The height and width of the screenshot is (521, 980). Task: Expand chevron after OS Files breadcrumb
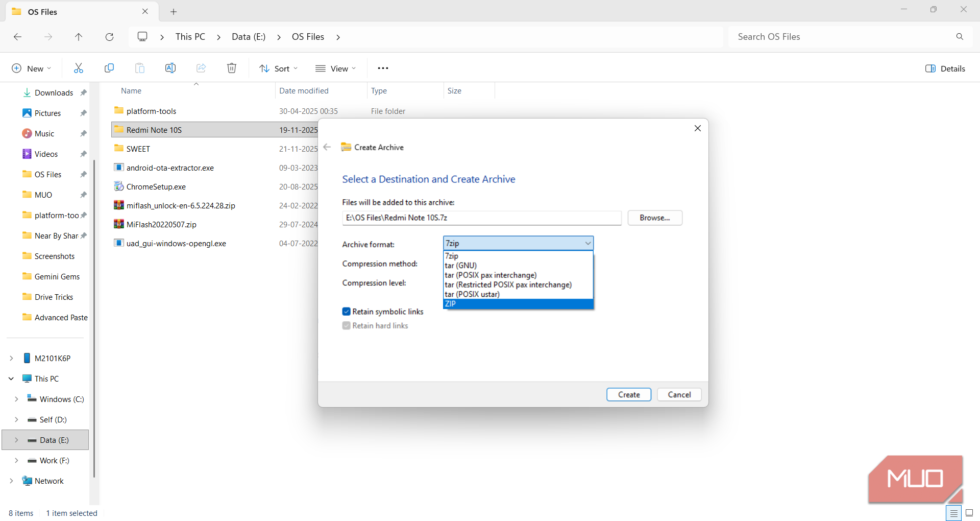338,37
